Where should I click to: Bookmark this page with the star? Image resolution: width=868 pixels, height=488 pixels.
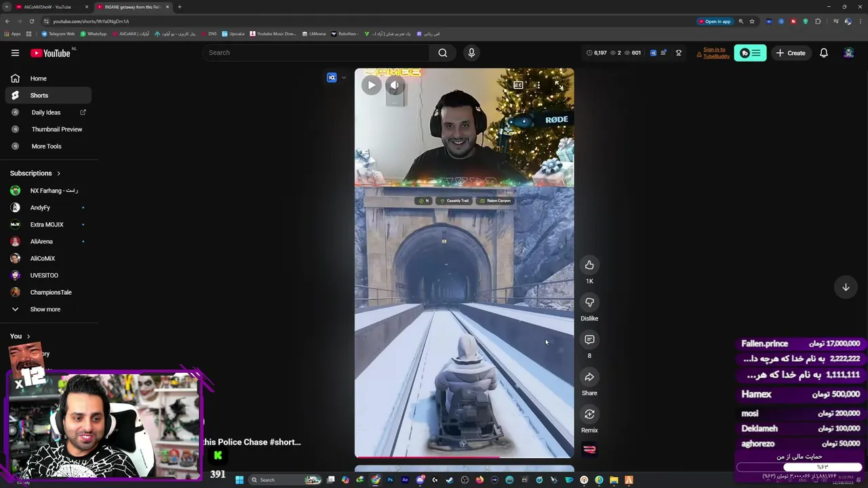coord(752,21)
